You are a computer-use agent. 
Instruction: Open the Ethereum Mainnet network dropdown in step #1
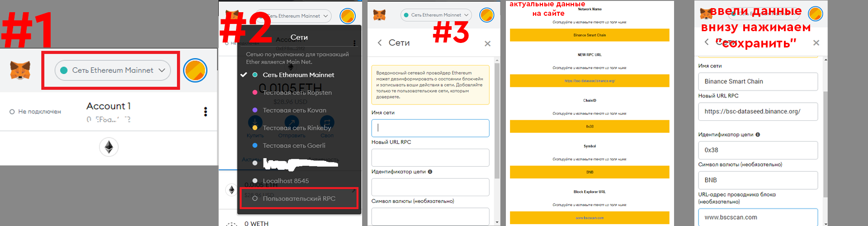coord(113,70)
